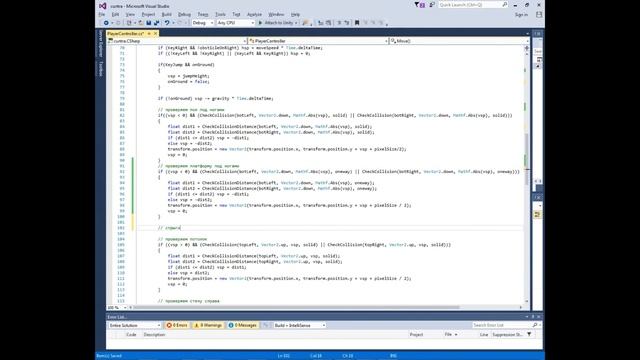640x360 pixels.
Task: Click the File column header
Action: click(x=448, y=335)
